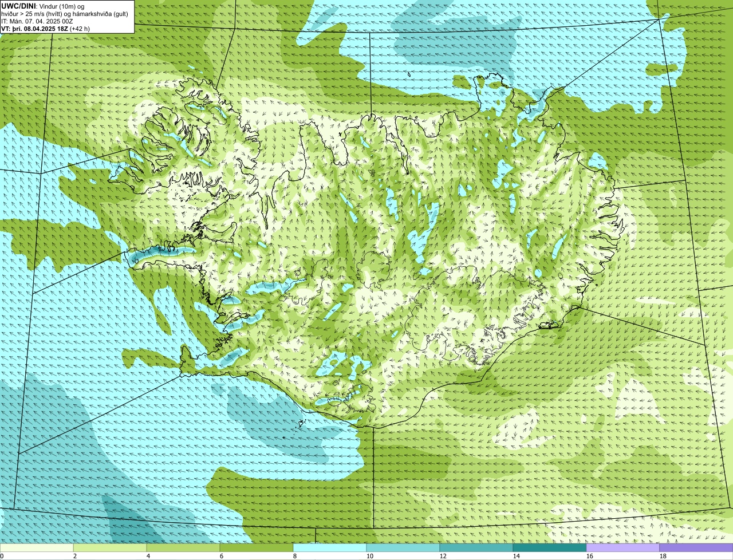Click the legend scale label "4"
The height and width of the screenshot is (560, 733).
(x=148, y=556)
